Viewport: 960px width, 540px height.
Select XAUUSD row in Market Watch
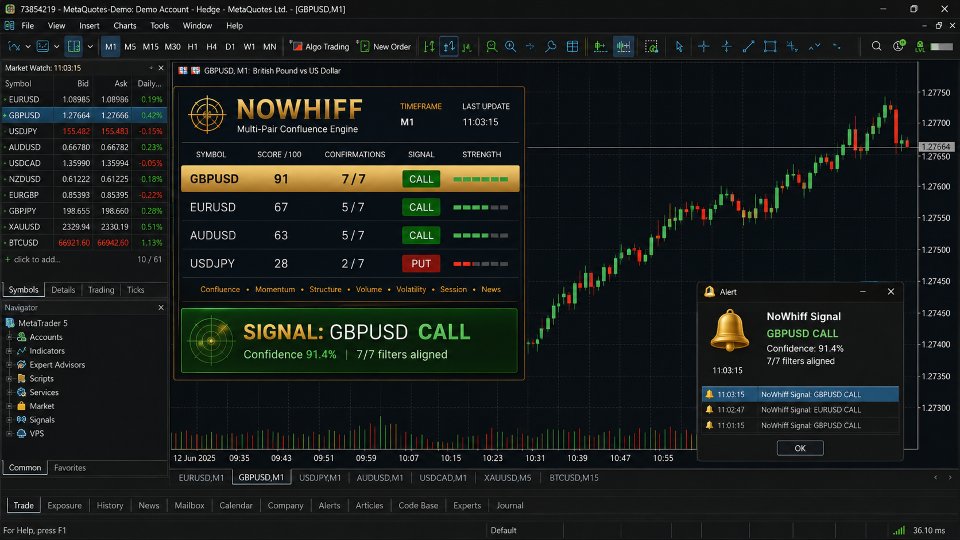[x=84, y=227]
